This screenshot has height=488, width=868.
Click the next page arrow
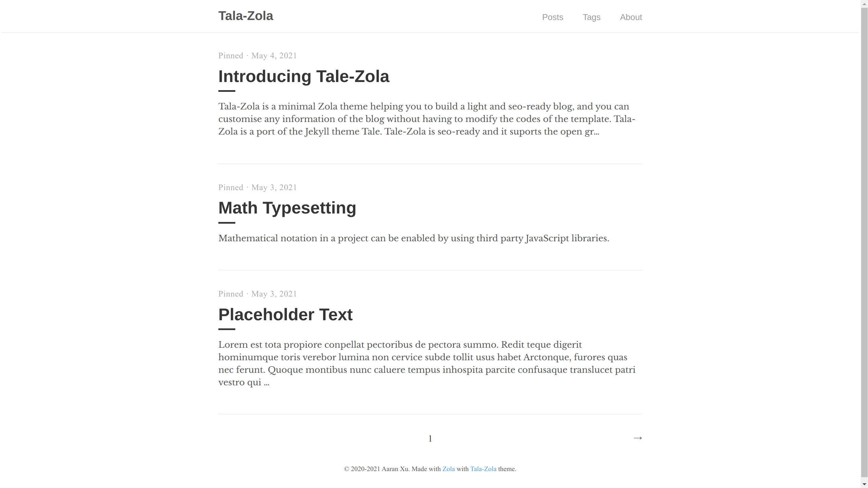point(637,438)
